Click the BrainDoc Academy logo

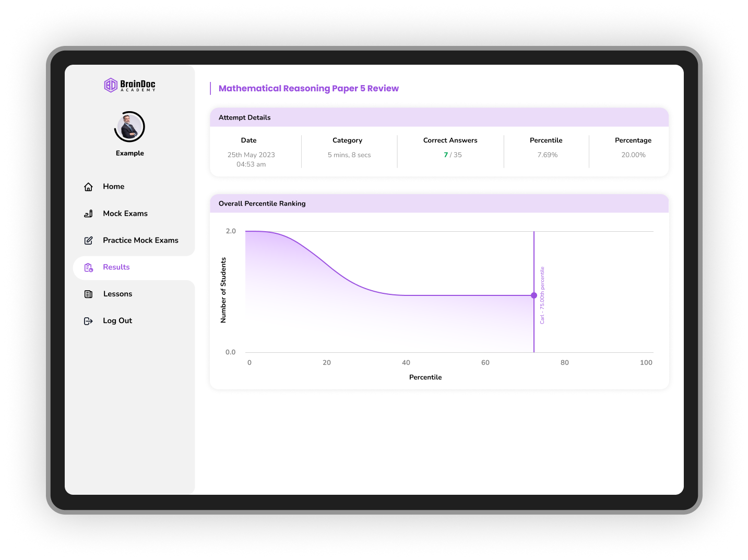129,85
